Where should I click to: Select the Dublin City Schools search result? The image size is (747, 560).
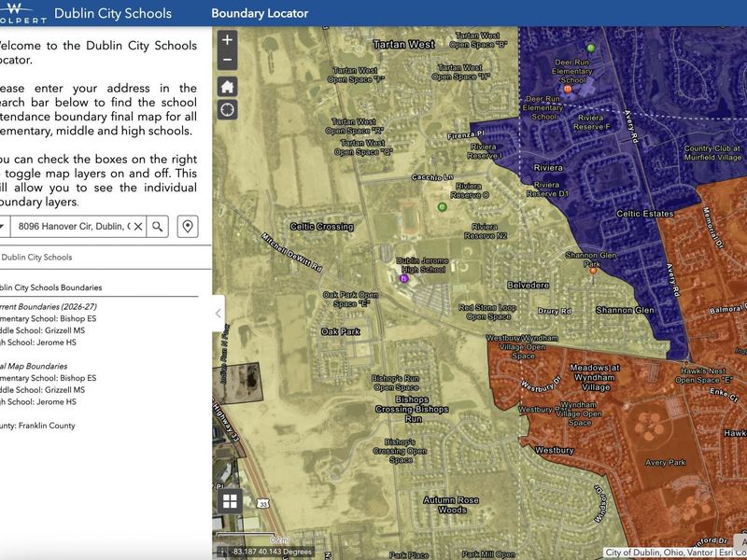coord(36,258)
